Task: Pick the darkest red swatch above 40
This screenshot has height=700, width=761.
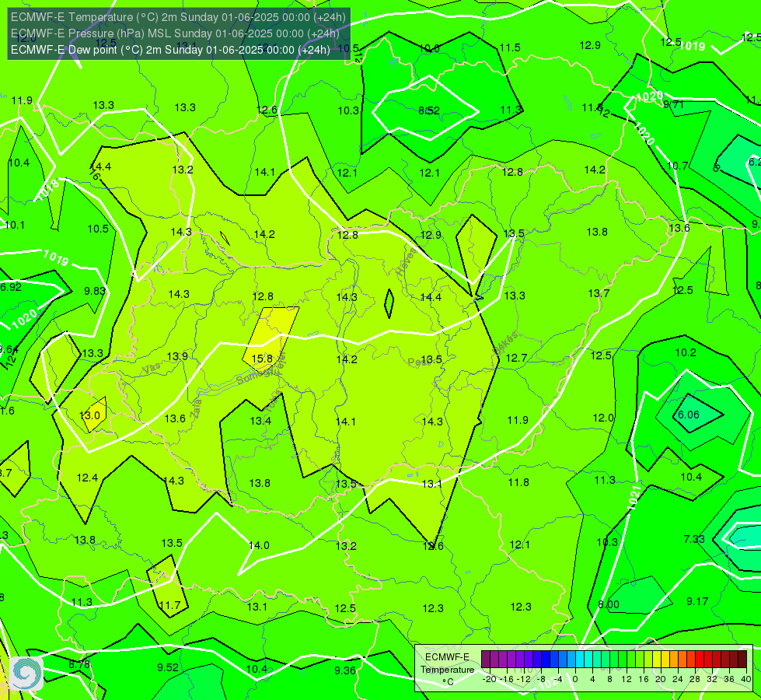Action: pos(742,660)
